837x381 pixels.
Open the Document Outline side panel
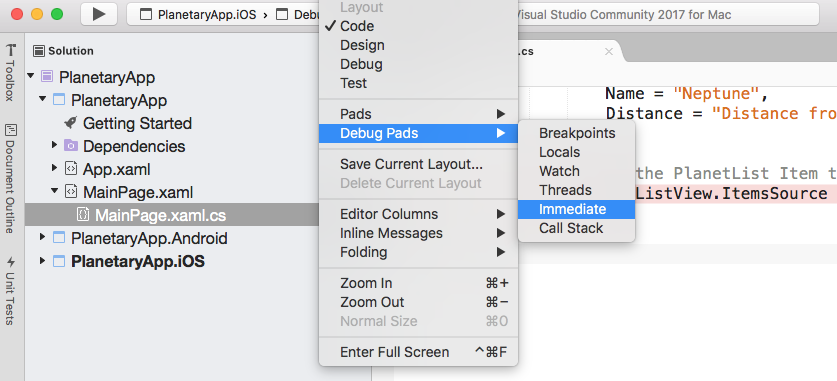(x=10, y=178)
